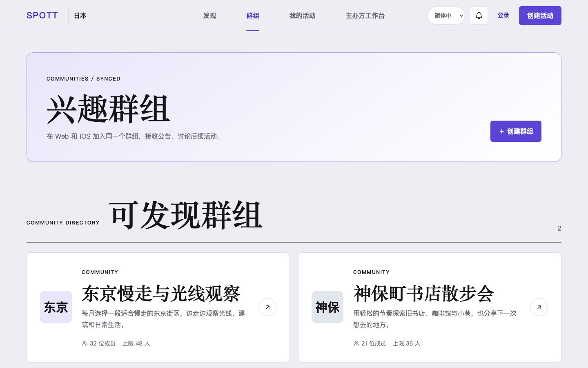Click the 神保 community thumbnail
The width and height of the screenshot is (588, 368).
[x=327, y=307]
